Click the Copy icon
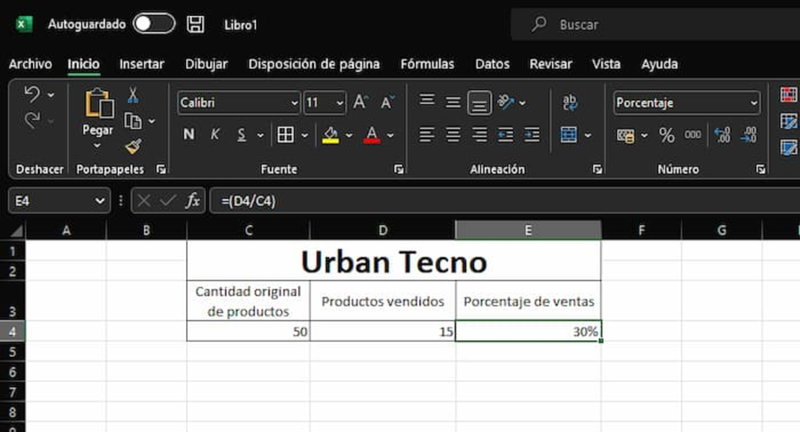Image resolution: width=800 pixels, height=432 pixels. tap(133, 121)
